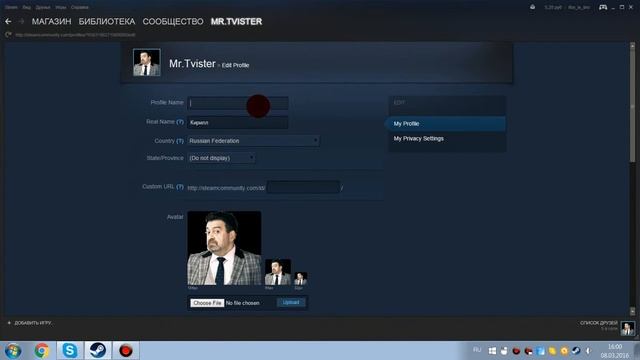
Task: Click the Windows Start orb
Action: click(13, 351)
